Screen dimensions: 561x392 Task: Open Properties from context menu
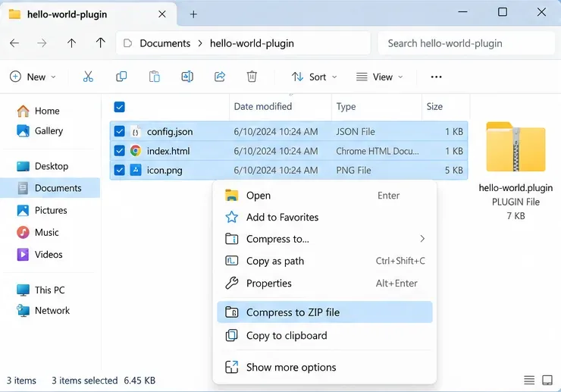point(324,283)
